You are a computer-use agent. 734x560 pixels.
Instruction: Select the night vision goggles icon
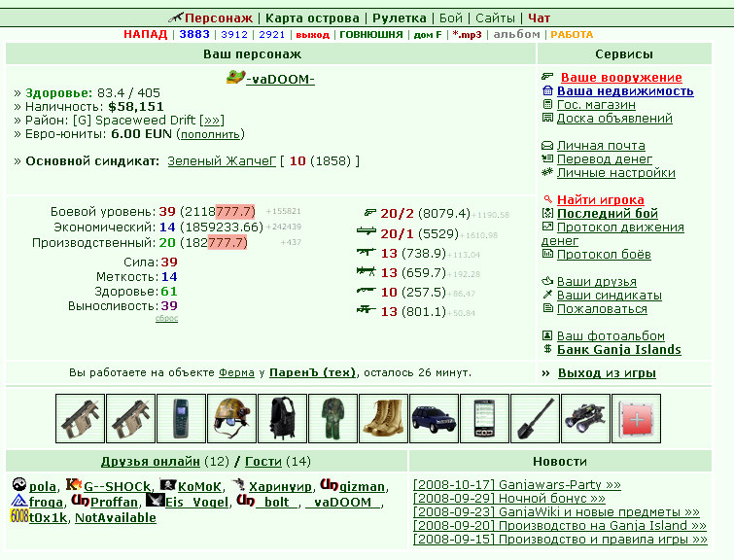point(585,418)
